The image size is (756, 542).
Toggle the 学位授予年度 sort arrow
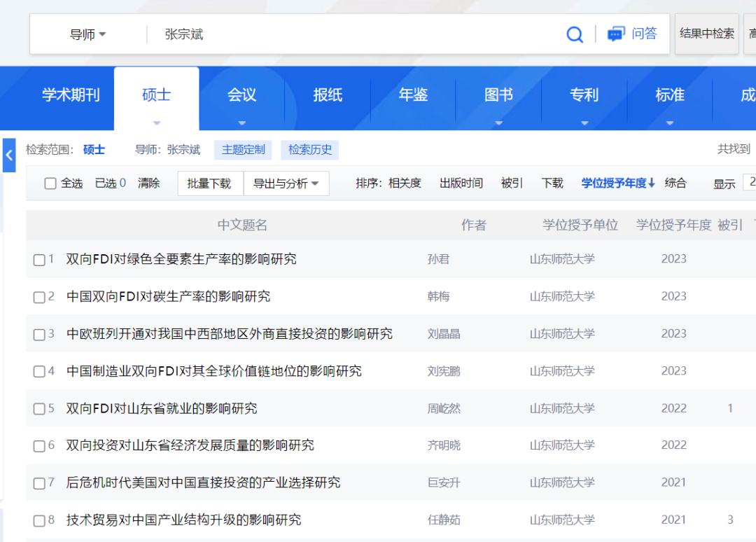point(652,183)
